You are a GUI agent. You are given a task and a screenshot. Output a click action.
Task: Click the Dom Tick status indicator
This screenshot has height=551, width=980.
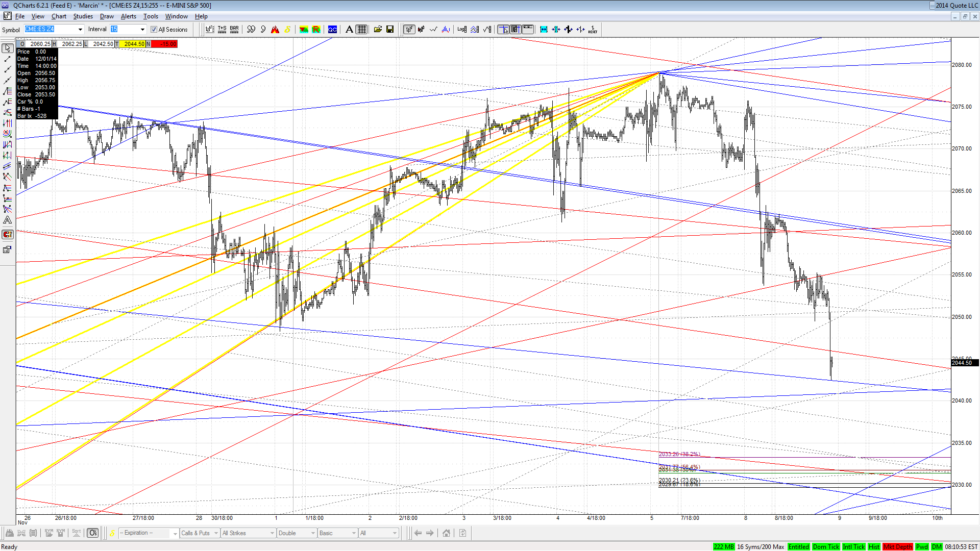(826, 547)
